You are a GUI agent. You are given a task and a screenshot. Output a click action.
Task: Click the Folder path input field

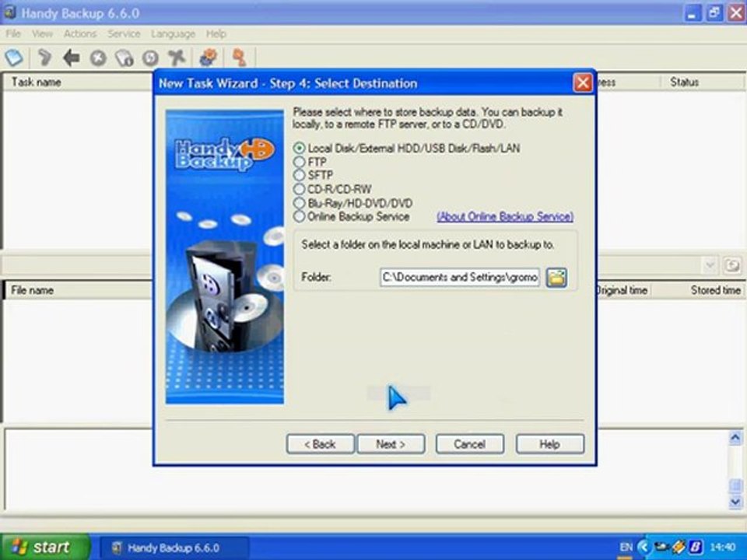[x=460, y=277]
